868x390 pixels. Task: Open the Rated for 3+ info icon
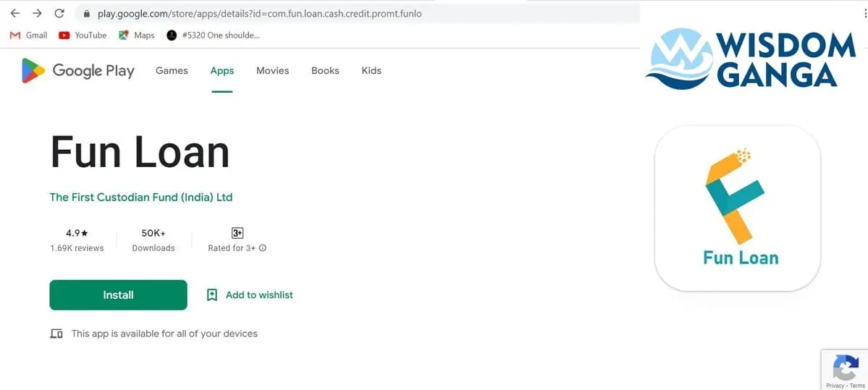pos(263,248)
